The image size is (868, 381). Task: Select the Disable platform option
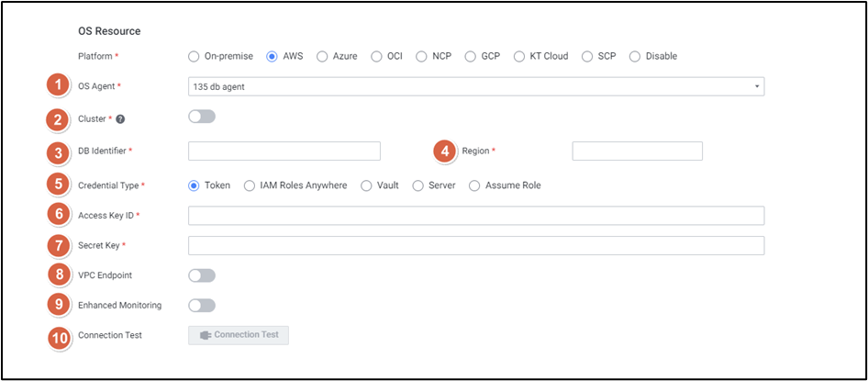tap(635, 56)
